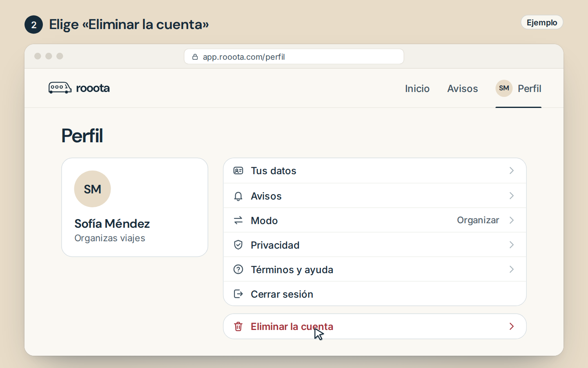Select Cerrar sesión
The width and height of the screenshot is (588, 368).
click(x=374, y=294)
